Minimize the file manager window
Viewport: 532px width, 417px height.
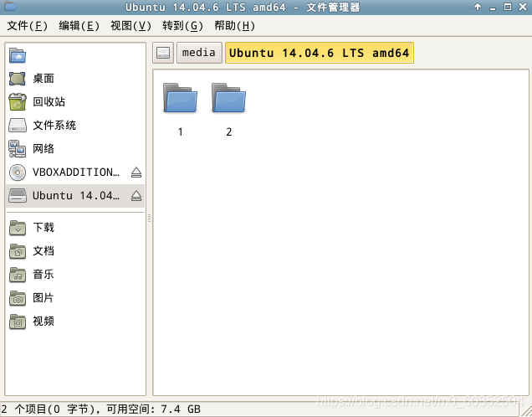[493, 8]
